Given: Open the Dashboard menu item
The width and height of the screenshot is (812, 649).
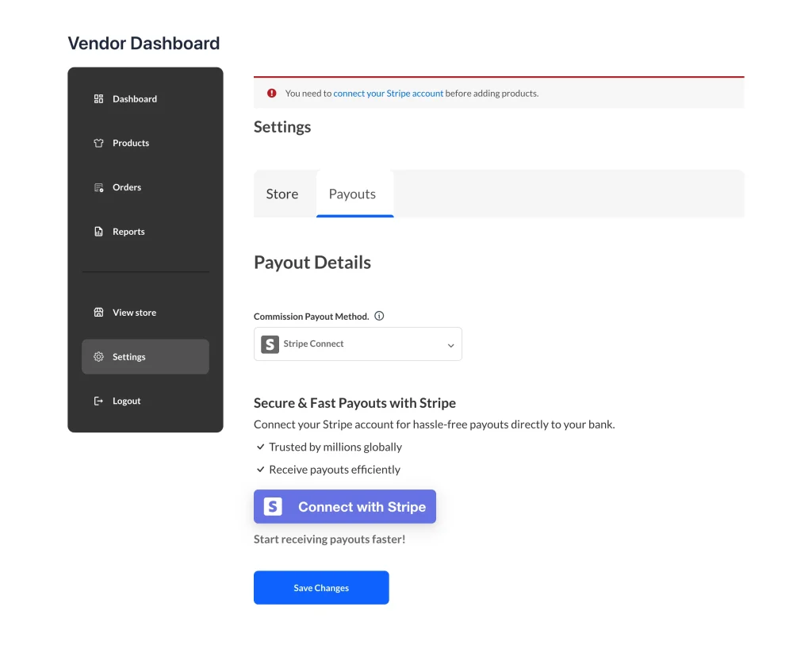Looking at the screenshot, I should pos(145,99).
